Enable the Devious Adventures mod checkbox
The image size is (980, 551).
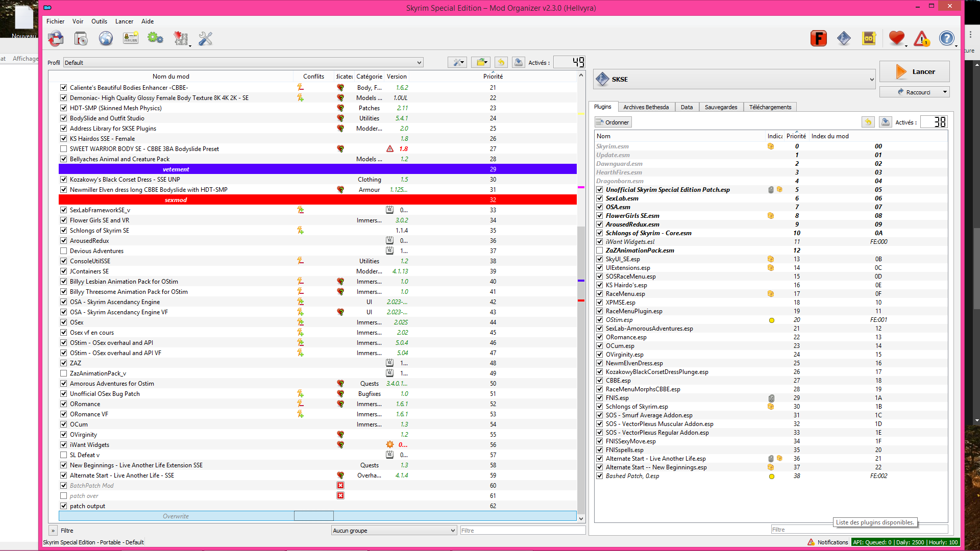click(x=63, y=251)
